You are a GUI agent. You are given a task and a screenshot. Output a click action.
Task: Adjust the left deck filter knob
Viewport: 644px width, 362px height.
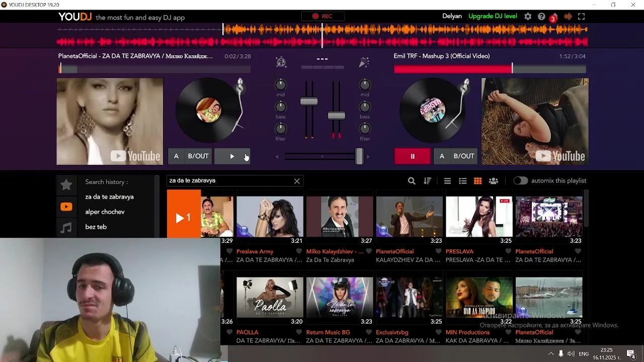[281, 129]
